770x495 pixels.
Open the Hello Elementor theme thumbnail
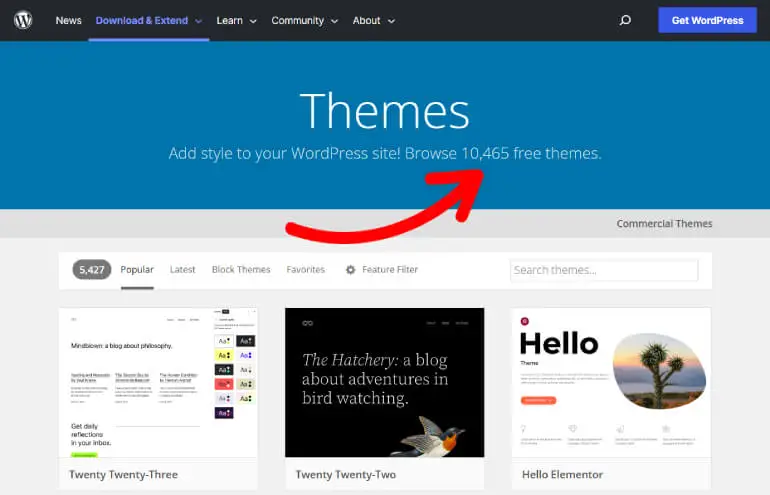click(611, 383)
